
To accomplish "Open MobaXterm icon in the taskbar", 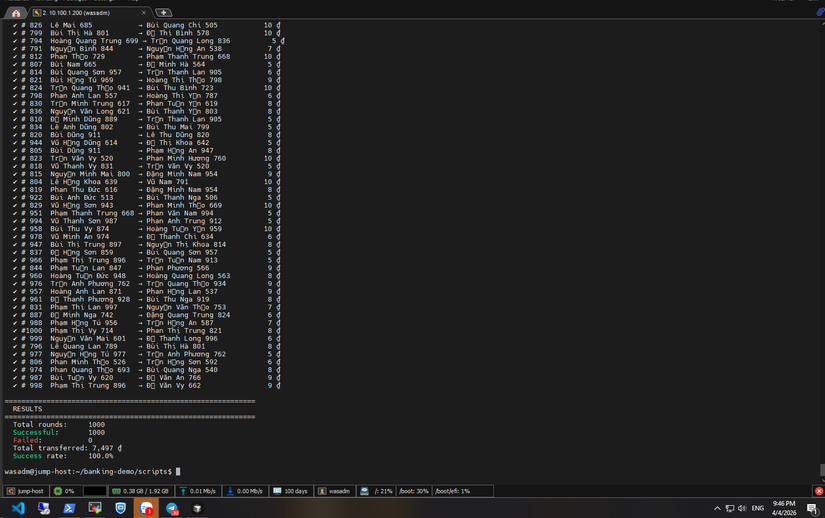I will tap(95, 508).
